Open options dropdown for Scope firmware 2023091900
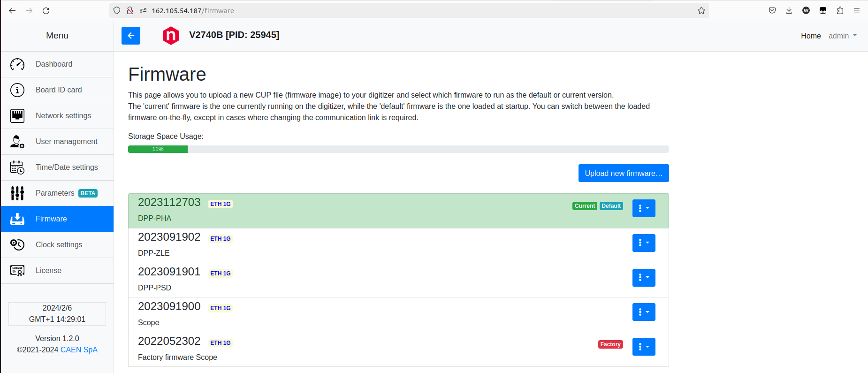868x373 pixels. 644,312
